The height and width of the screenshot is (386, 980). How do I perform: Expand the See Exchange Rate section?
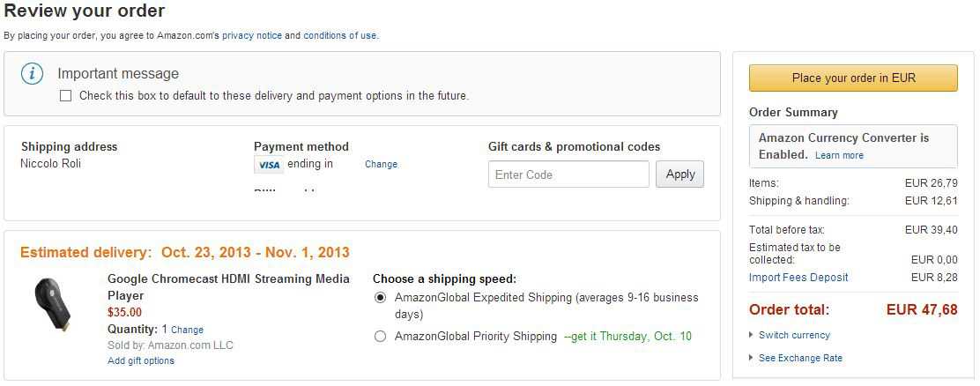pyautogui.click(x=799, y=358)
